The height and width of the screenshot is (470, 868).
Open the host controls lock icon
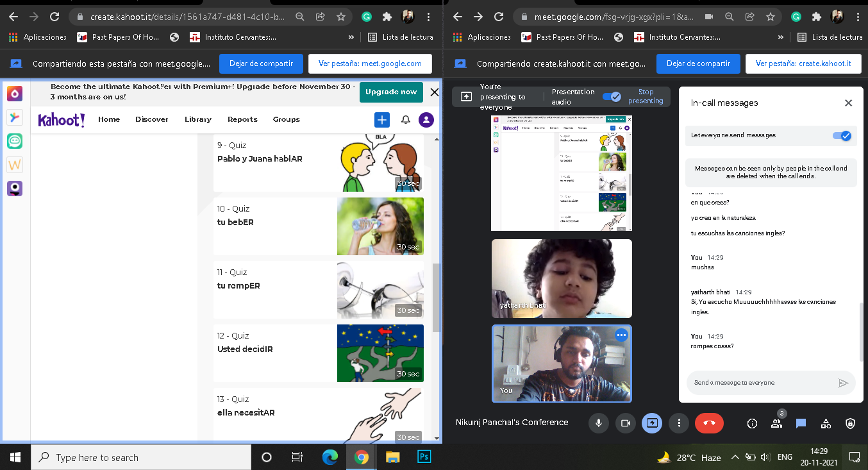coord(850,423)
